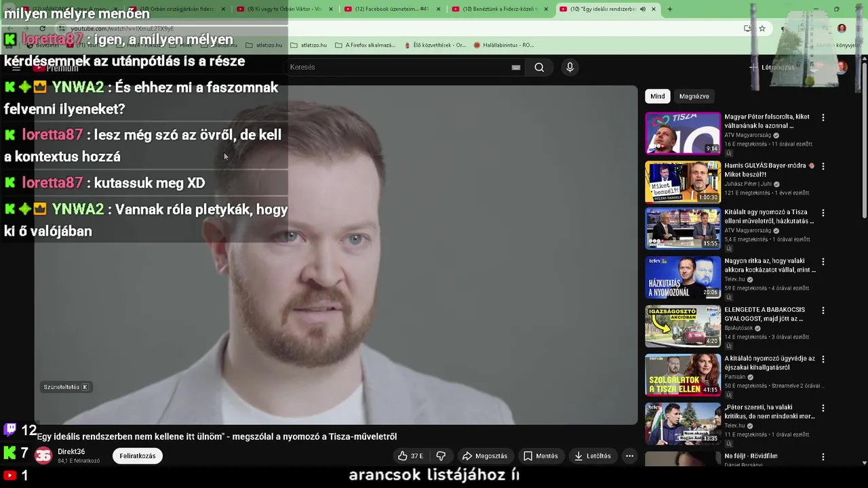Open the ATV studio thumbnail, 15:55 long

683,228
